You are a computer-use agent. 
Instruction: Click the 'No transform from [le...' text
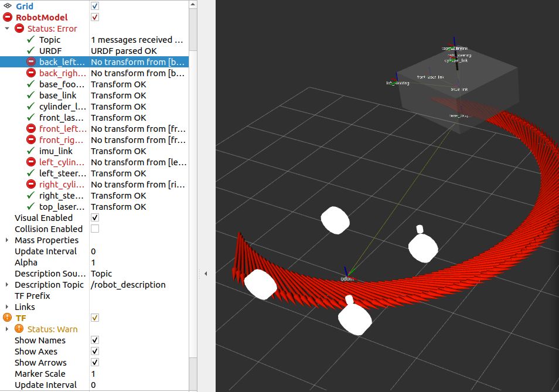coord(139,162)
